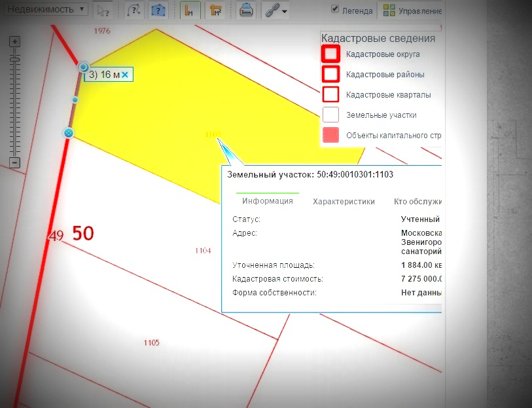Select the measure distance tool
The height and width of the screenshot is (408, 532).
(x=190, y=10)
